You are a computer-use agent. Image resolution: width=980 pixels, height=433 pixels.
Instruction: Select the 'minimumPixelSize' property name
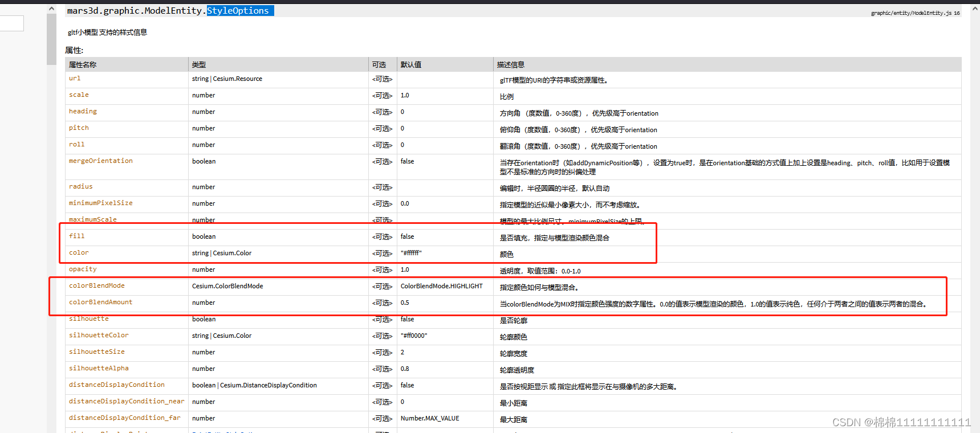click(x=101, y=203)
